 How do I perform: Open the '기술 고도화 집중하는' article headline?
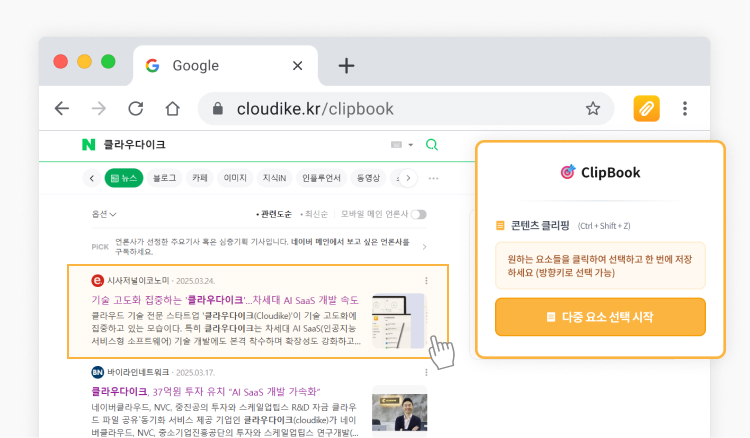point(225,300)
